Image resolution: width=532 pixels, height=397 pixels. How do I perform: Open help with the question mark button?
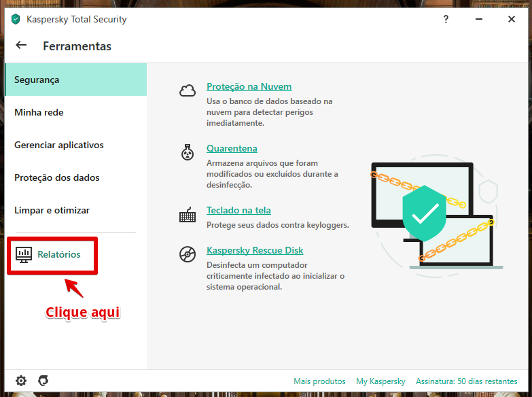click(x=446, y=19)
